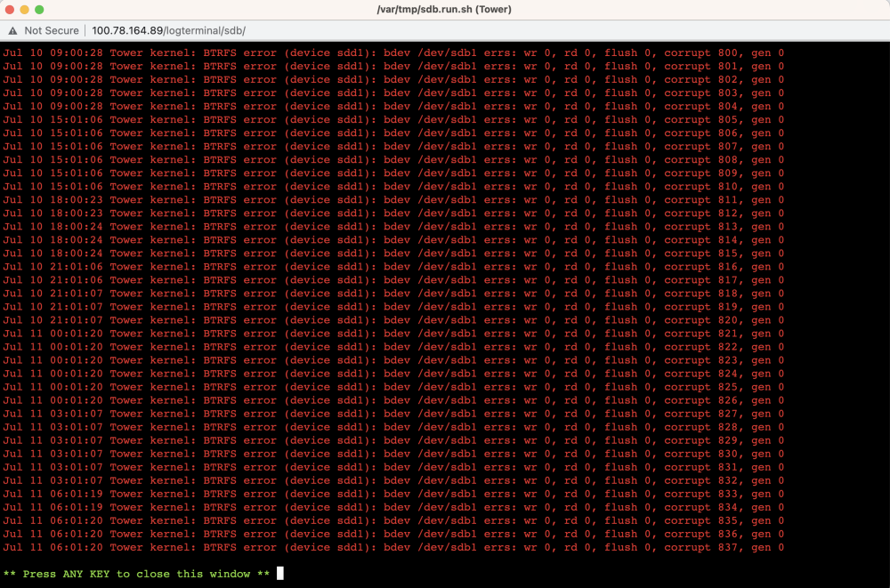Click the log line with corrupt 823
The height and width of the screenshot is (588, 890).
click(393, 360)
